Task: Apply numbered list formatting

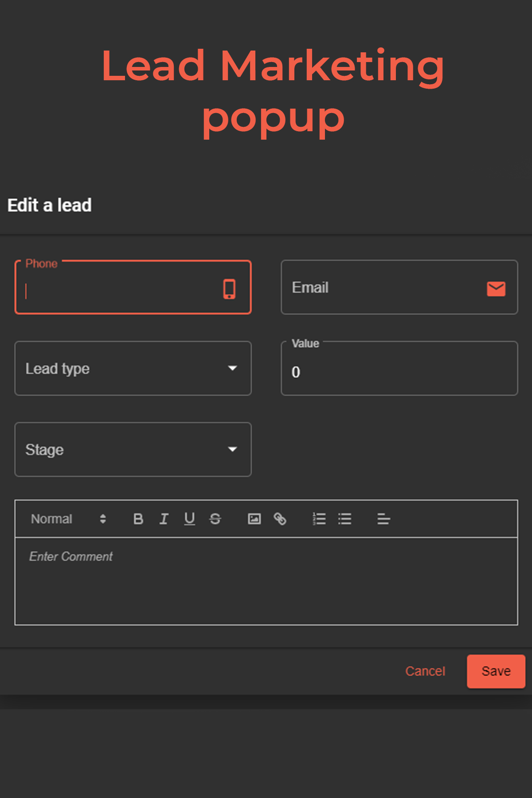Action: pos(319,519)
